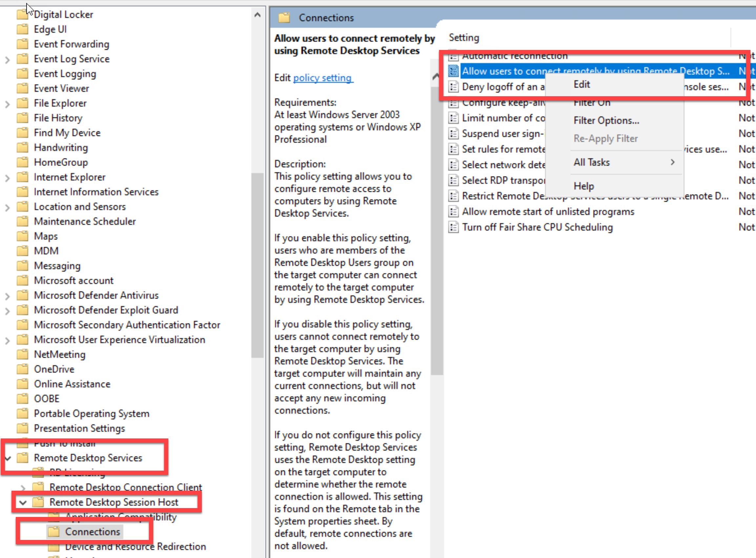This screenshot has height=558, width=756.
Task: Click the tree pane scroll up arrow
Action: point(257,15)
